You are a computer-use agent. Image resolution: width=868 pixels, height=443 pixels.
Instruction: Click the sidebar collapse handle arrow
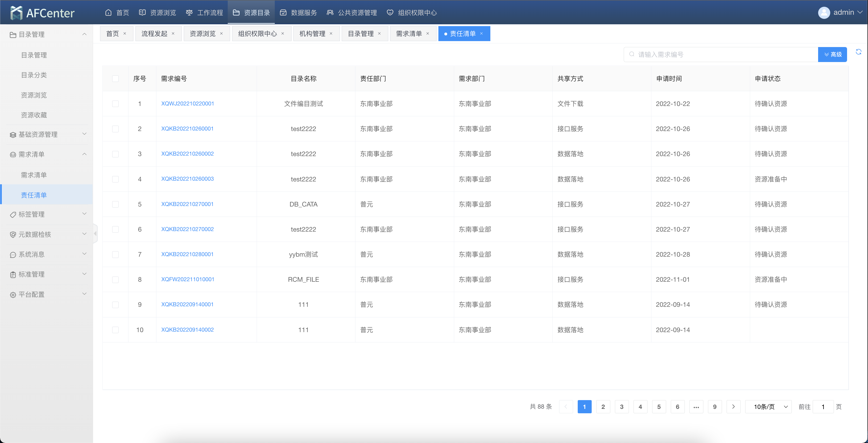pos(95,233)
